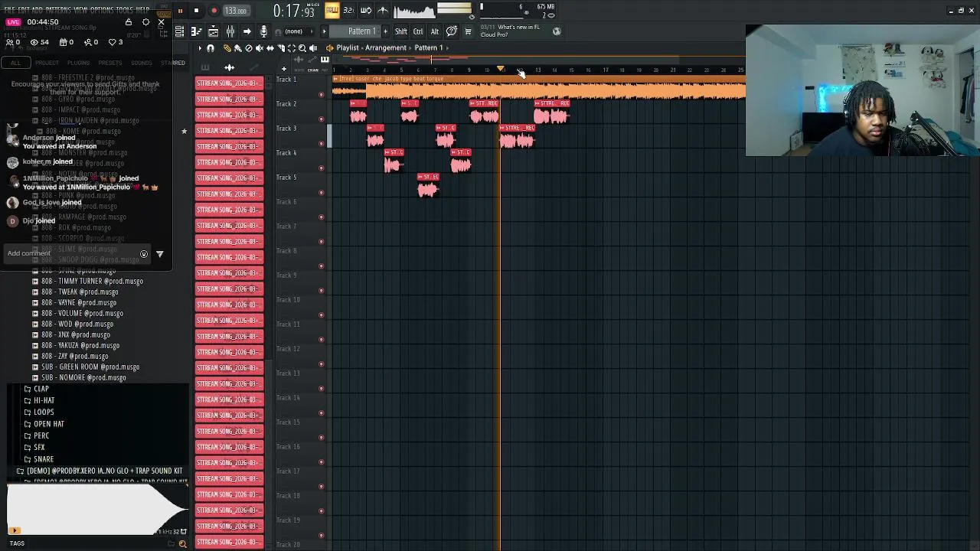Select the Paint brush tool
Image resolution: width=980 pixels, height=551 pixels.
(x=238, y=47)
